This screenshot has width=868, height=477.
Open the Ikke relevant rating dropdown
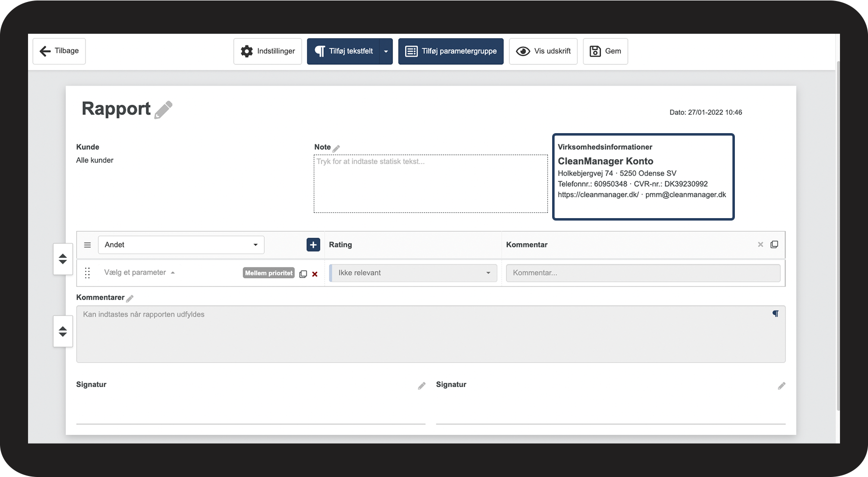click(x=413, y=273)
